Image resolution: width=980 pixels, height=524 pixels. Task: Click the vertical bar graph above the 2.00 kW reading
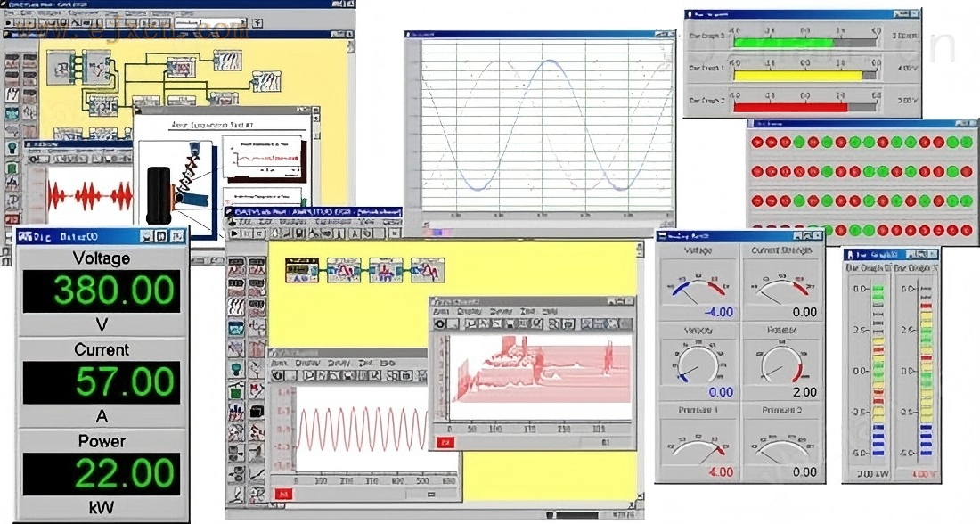[x=878, y=372]
